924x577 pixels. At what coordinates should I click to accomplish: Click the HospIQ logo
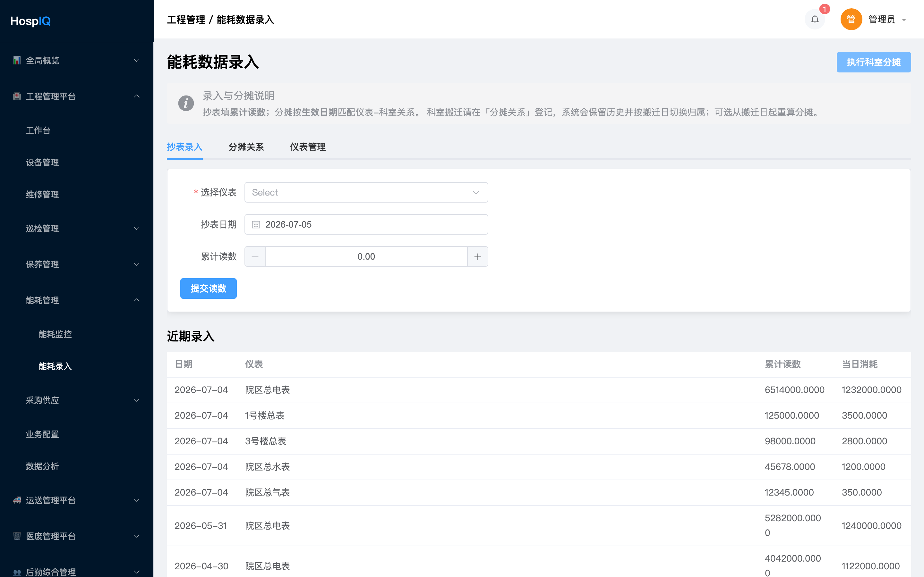click(x=30, y=21)
